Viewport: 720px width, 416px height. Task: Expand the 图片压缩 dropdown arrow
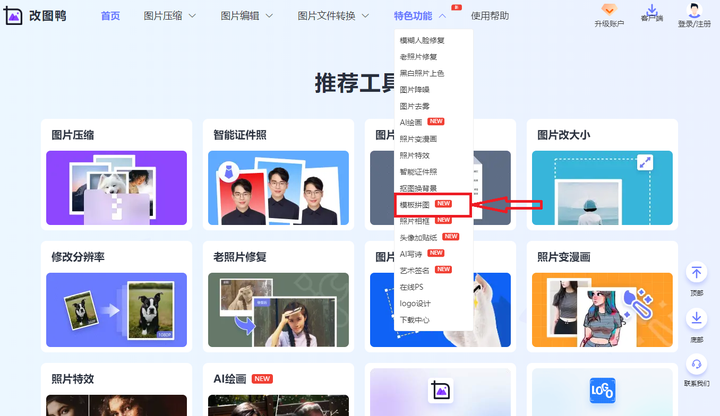click(x=192, y=16)
